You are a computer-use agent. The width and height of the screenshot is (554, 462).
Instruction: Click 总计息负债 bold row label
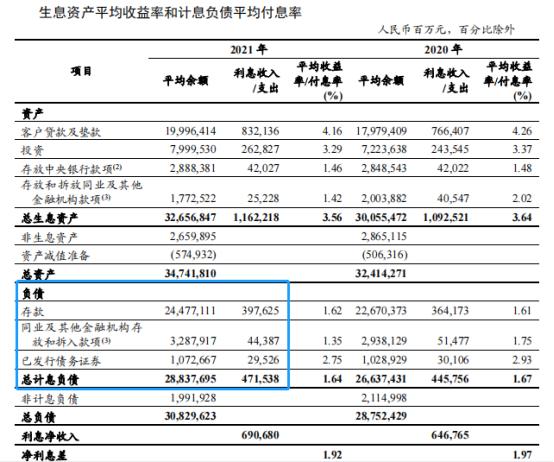(x=50, y=380)
